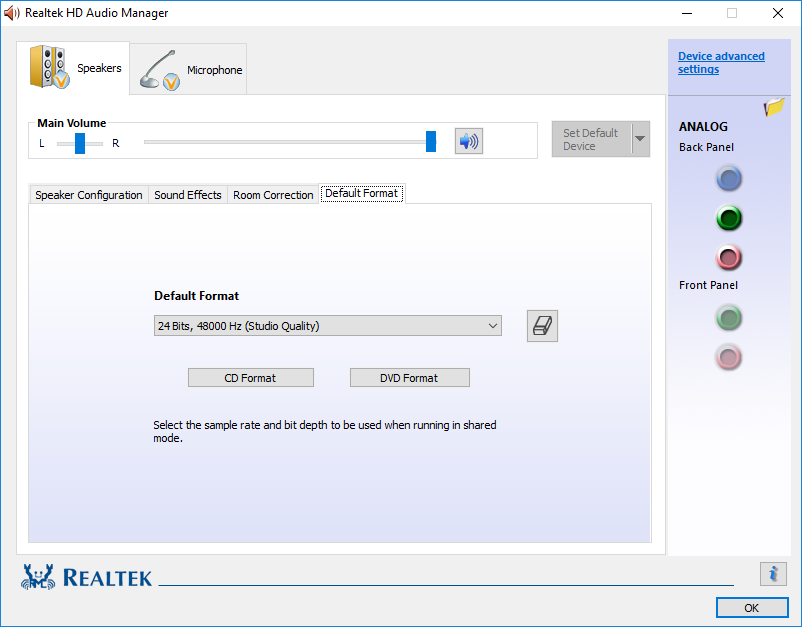This screenshot has width=802, height=627.
Task: Click the Front Panel label
Action: (x=708, y=285)
